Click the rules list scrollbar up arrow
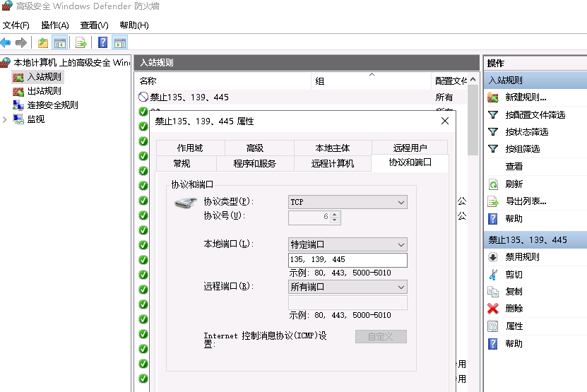The width and height of the screenshot is (587, 392). coord(473,79)
